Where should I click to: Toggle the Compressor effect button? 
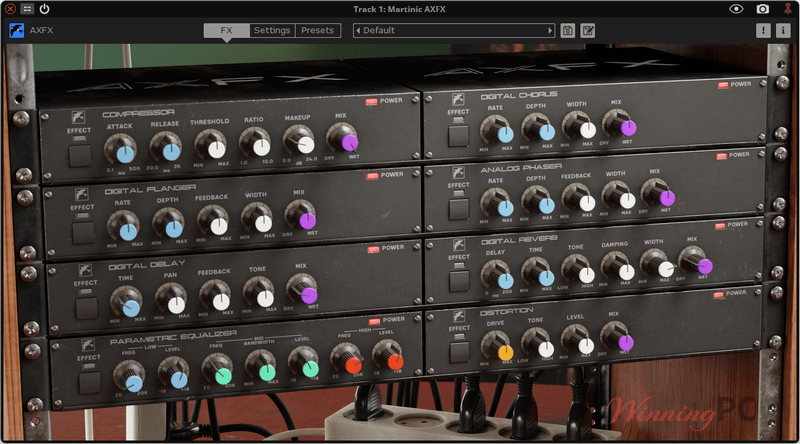[80, 155]
